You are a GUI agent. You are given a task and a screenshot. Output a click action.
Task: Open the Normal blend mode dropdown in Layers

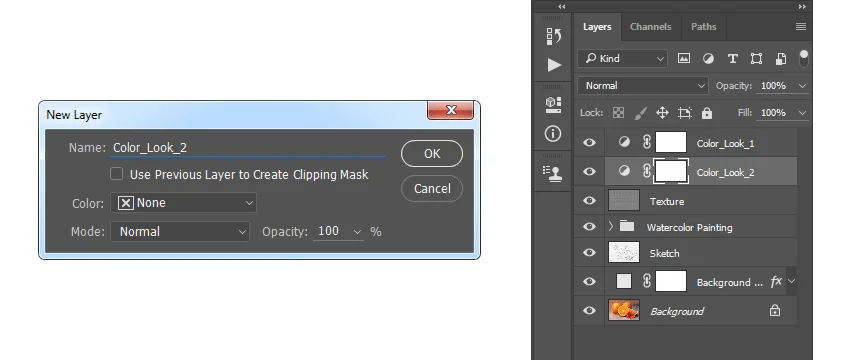pyautogui.click(x=643, y=86)
